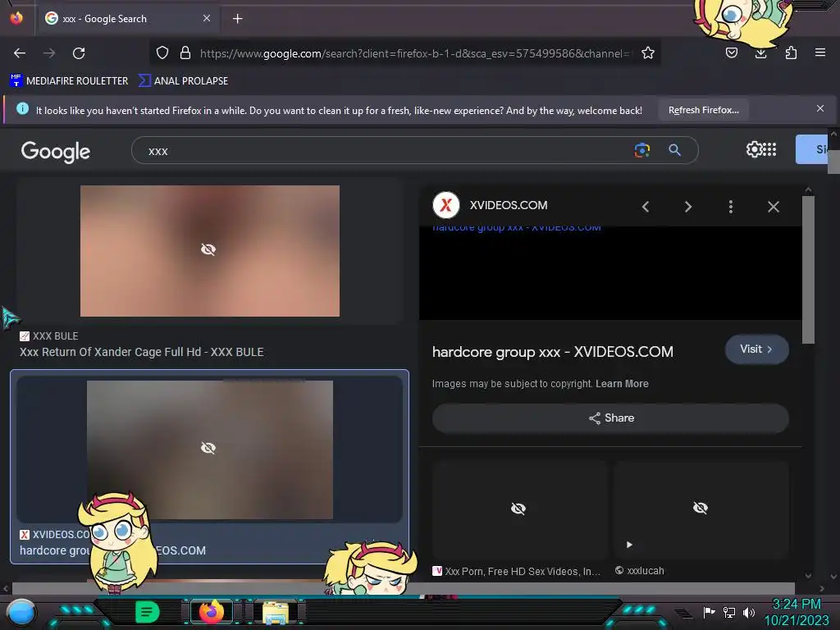The height and width of the screenshot is (630, 840).
Task: Search by image with Google Lens icon
Action: pos(641,150)
